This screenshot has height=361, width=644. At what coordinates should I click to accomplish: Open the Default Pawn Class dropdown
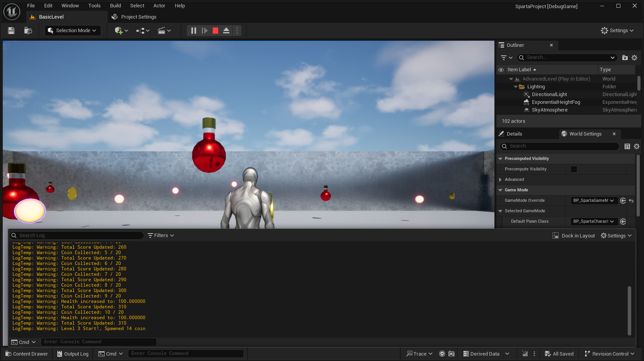pos(594,222)
